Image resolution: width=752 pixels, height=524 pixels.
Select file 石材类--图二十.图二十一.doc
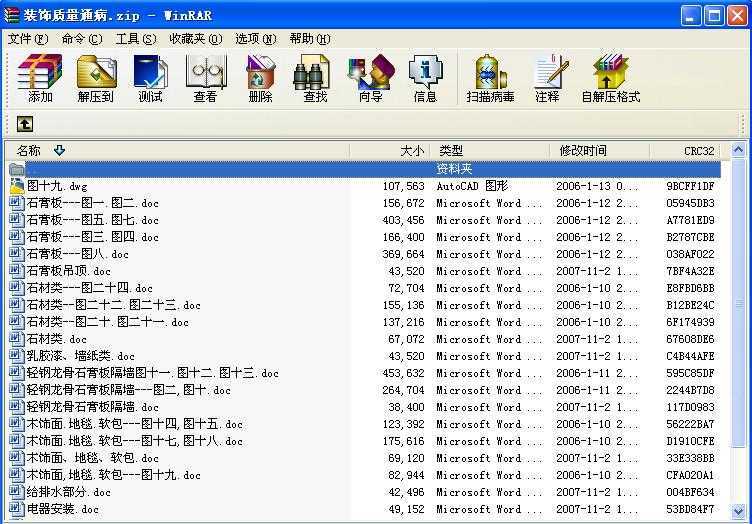pyautogui.click(x=107, y=322)
